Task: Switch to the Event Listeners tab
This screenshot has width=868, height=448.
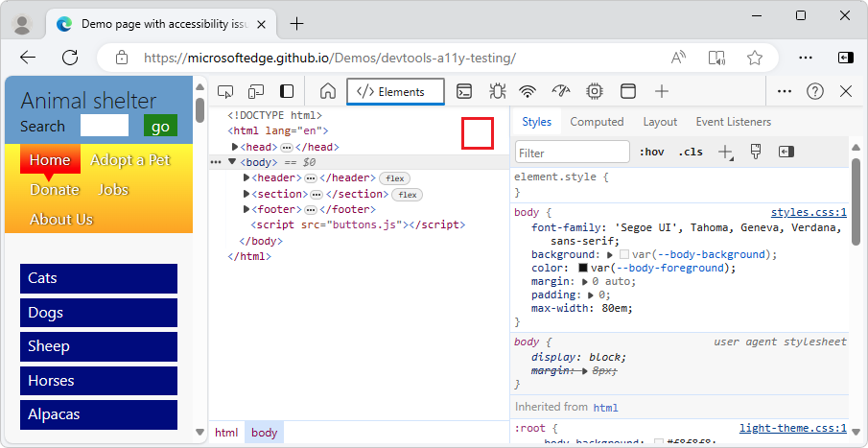Action: coord(733,122)
